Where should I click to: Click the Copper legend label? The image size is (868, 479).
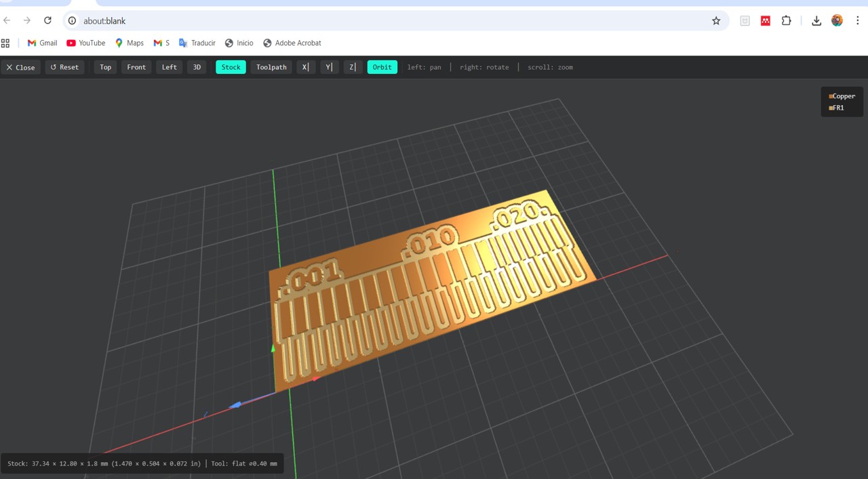[844, 96]
